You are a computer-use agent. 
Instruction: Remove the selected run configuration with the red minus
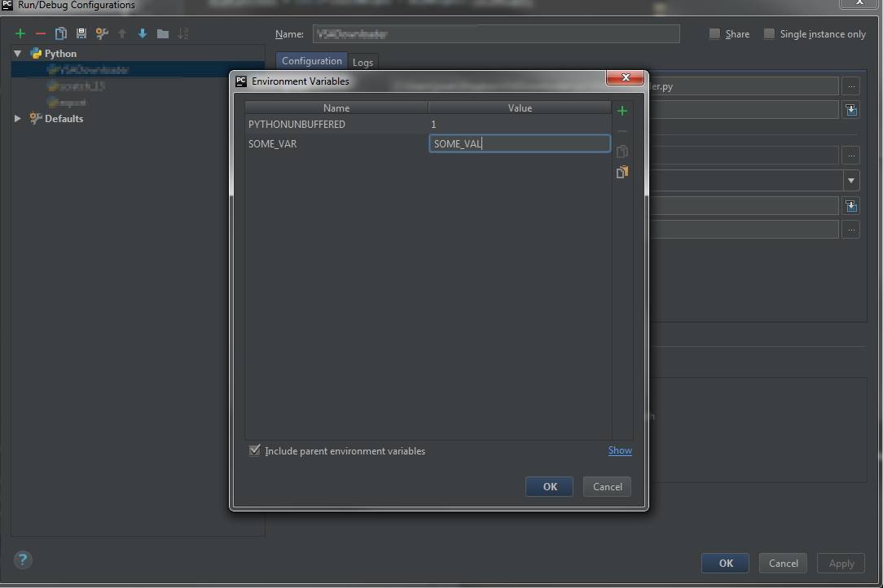(x=41, y=33)
